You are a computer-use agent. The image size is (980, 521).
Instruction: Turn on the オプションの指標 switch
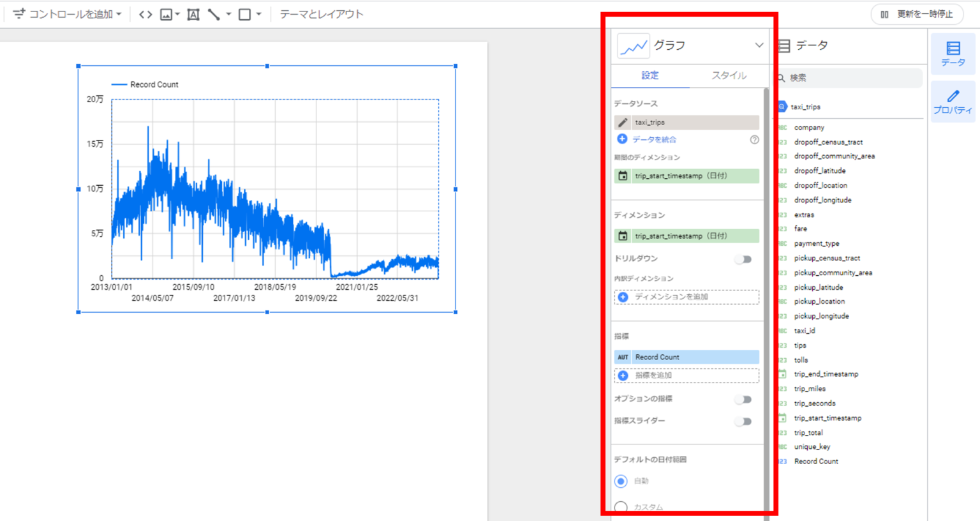743,400
